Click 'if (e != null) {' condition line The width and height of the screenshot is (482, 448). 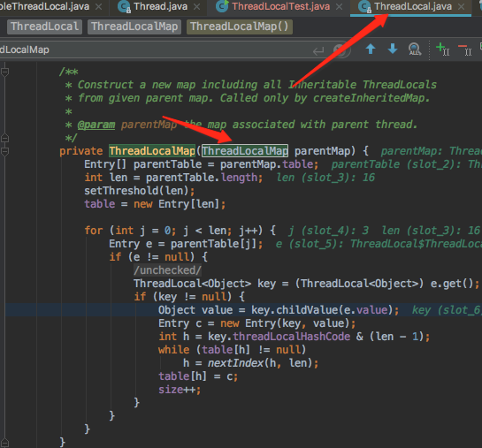pyautogui.click(x=158, y=257)
